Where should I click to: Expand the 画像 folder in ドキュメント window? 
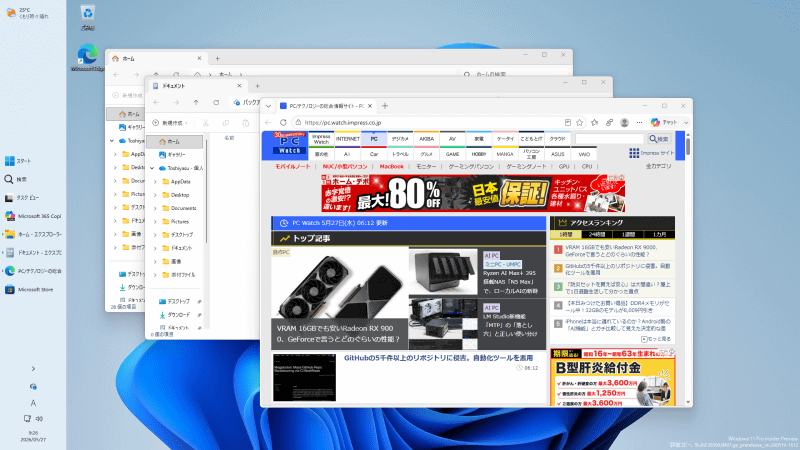(x=155, y=261)
